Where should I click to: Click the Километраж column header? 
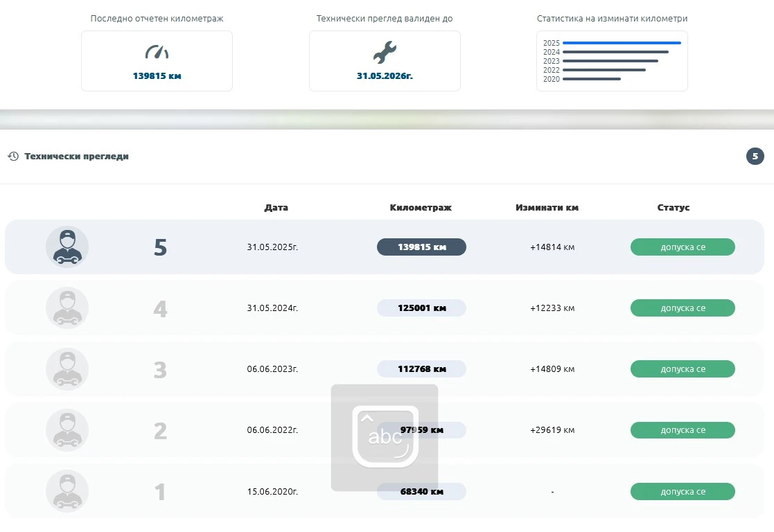(421, 208)
